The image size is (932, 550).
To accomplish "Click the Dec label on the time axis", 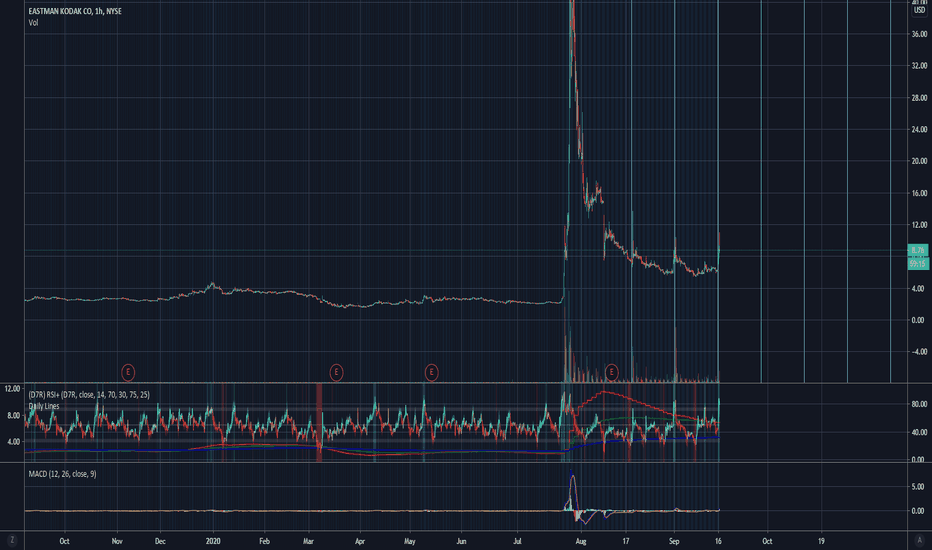I will point(160,541).
